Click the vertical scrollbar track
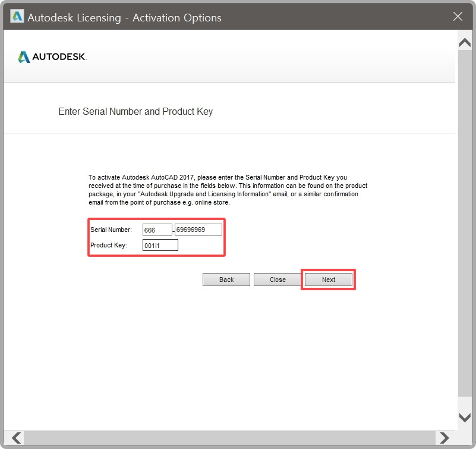The height and width of the screenshot is (449, 476). (465, 223)
